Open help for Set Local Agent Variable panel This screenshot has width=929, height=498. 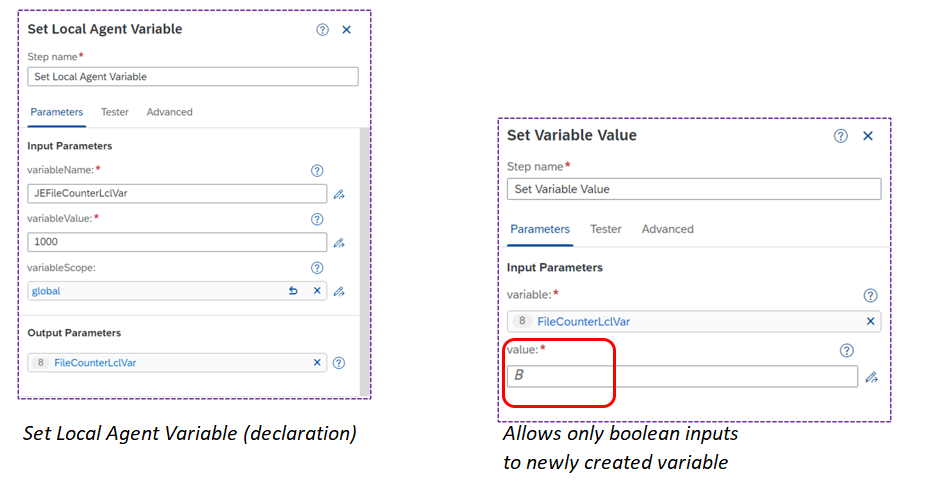pyautogui.click(x=322, y=30)
